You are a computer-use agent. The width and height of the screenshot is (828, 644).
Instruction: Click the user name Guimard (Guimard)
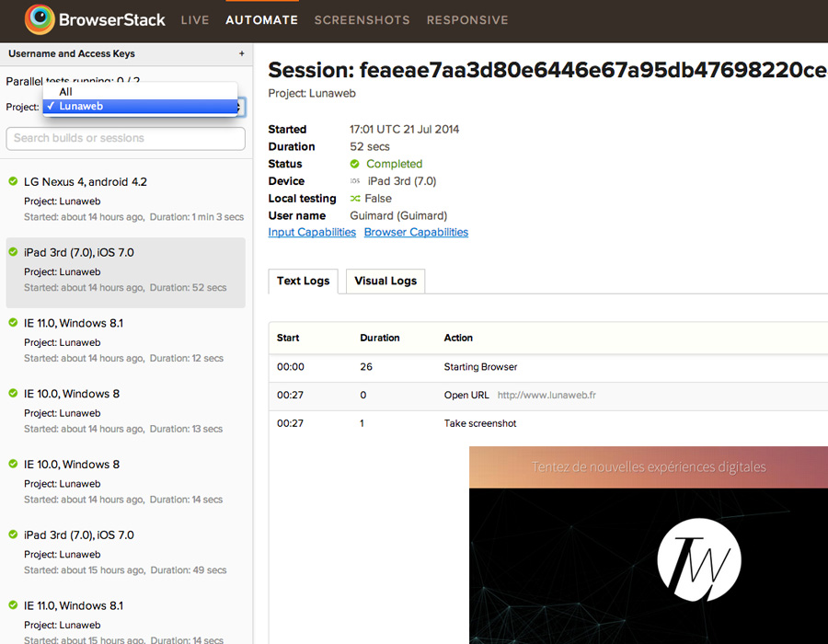pyautogui.click(x=398, y=216)
